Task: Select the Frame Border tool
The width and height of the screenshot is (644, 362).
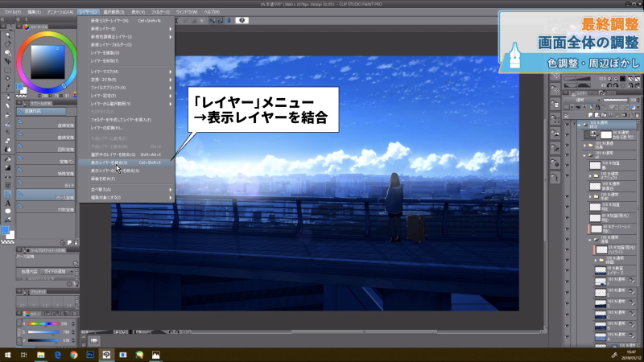Action: [7, 185]
